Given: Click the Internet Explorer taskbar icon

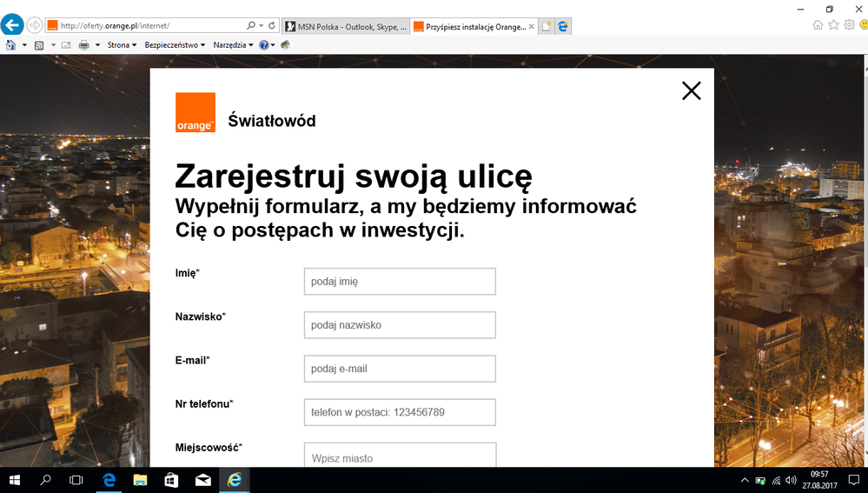Looking at the screenshot, I should 235,480.
